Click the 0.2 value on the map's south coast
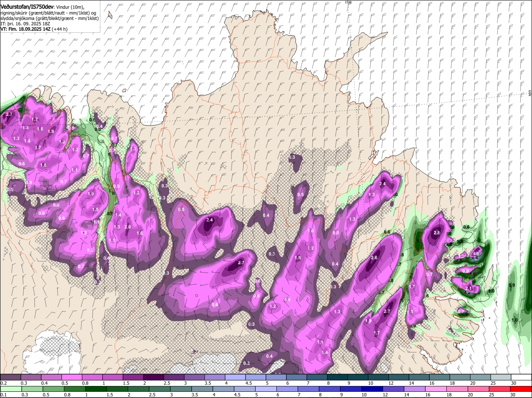 [194, 351]
